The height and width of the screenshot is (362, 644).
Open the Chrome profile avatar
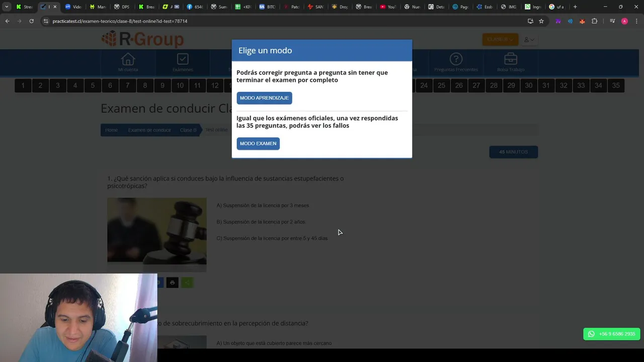click(x=624, y=21)
